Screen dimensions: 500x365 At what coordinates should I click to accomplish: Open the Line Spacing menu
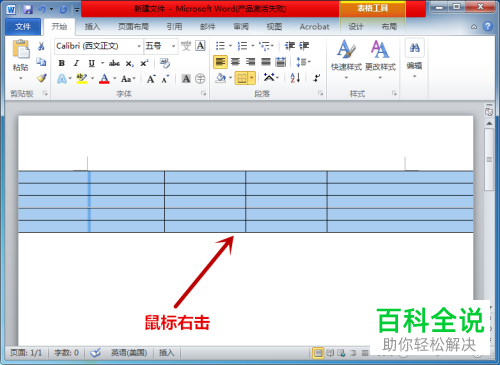click(x=303, y=62)
